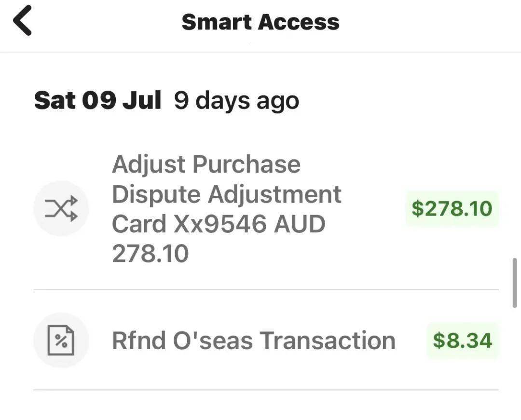Click the vertical scrollbar thumb
This screenshot has height=420, width=521.
tap(515, 283)
